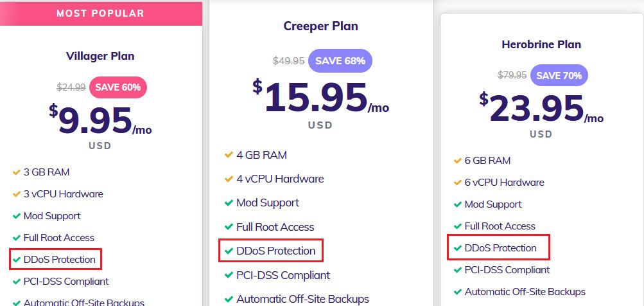Click green checkmark beside Villager DDoS Protection

[17, 260]
